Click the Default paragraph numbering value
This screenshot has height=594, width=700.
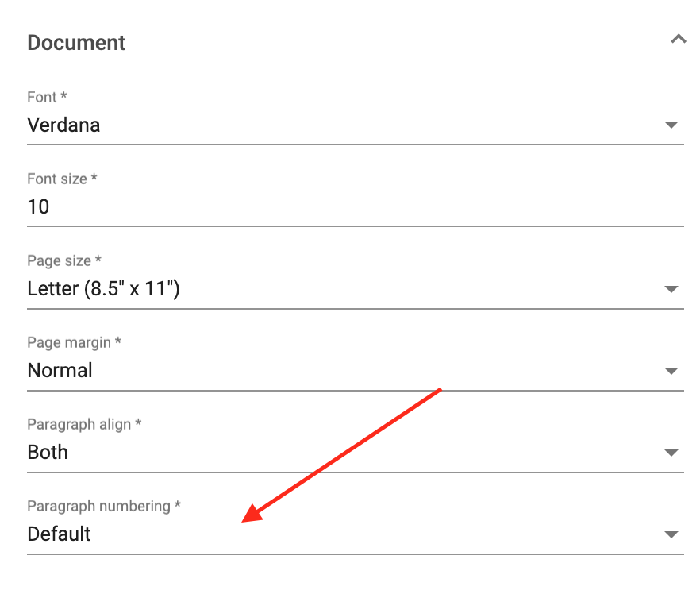coord(59,534)
